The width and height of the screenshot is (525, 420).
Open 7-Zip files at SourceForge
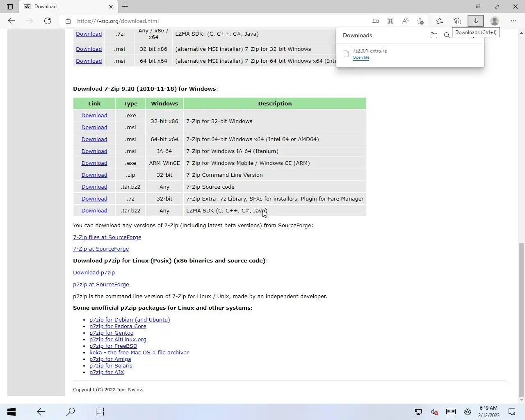click(107, 237)
